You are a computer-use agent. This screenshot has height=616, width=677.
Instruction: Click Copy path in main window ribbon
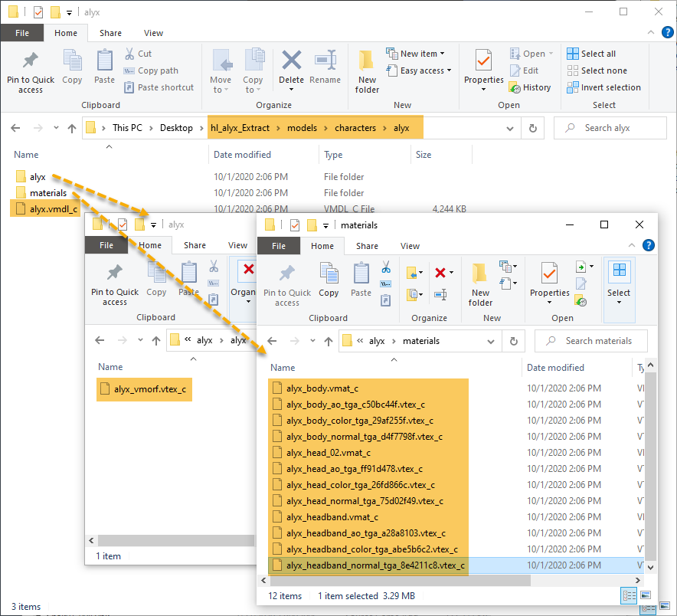[151, 70]
